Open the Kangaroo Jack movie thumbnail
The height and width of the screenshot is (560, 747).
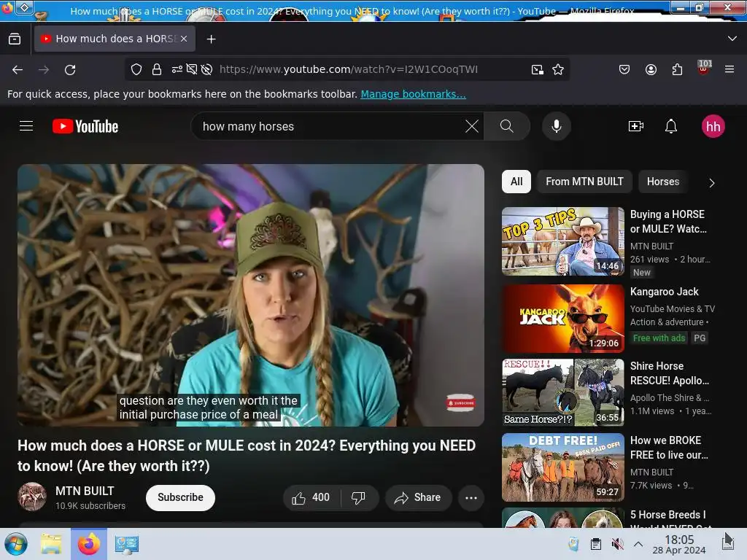[x=562, y=319]
